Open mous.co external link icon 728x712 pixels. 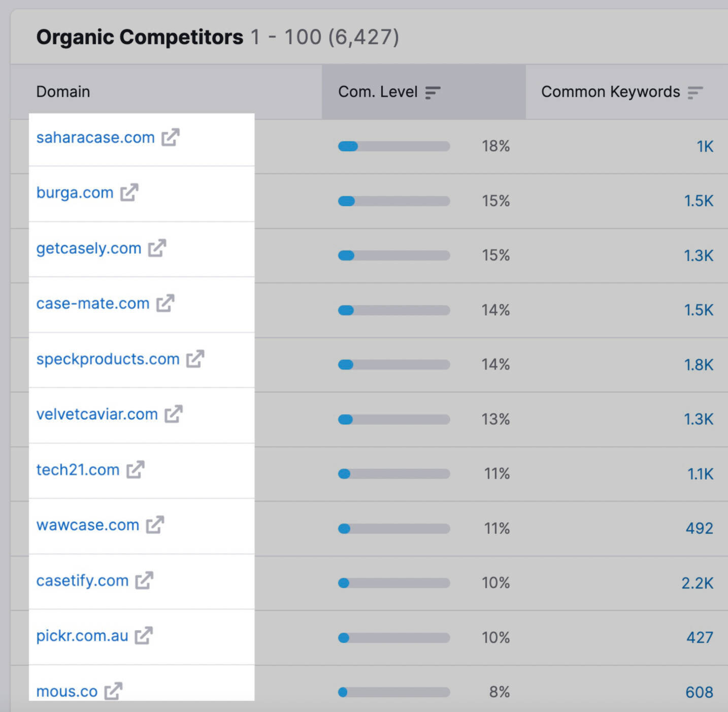(x=113, y=691)
